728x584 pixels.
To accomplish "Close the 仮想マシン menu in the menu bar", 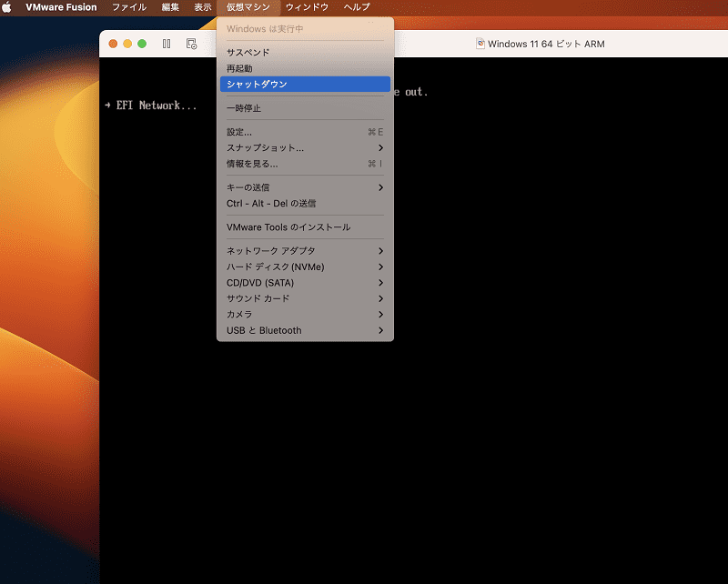I will [x=248, y=7].
